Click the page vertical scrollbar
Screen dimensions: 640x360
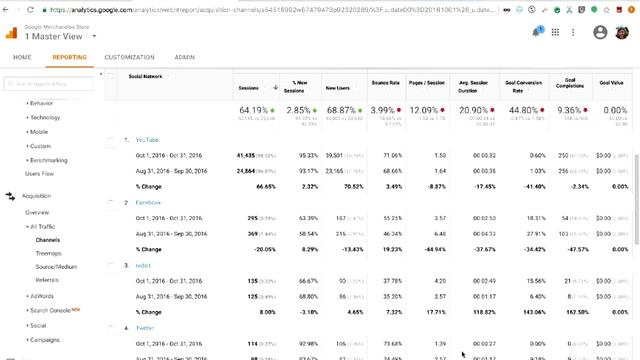[x=636, y=200]
